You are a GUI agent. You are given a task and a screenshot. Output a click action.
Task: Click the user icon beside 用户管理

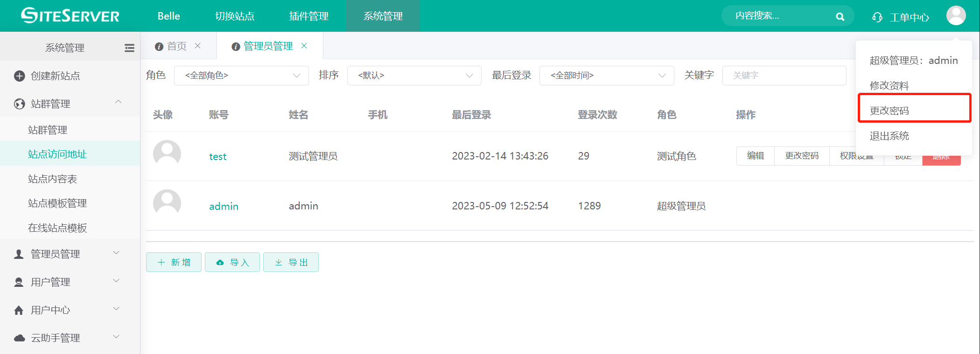coord(19,282)
